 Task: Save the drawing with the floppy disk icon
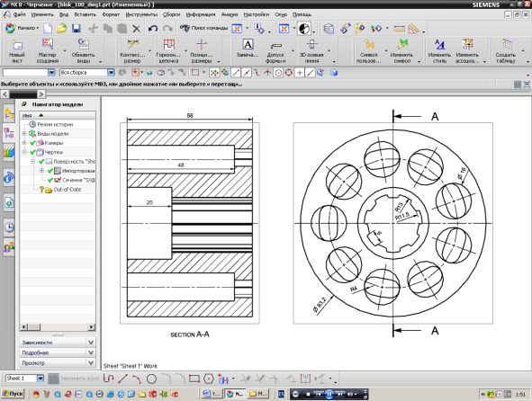click(x=77, y=28)
